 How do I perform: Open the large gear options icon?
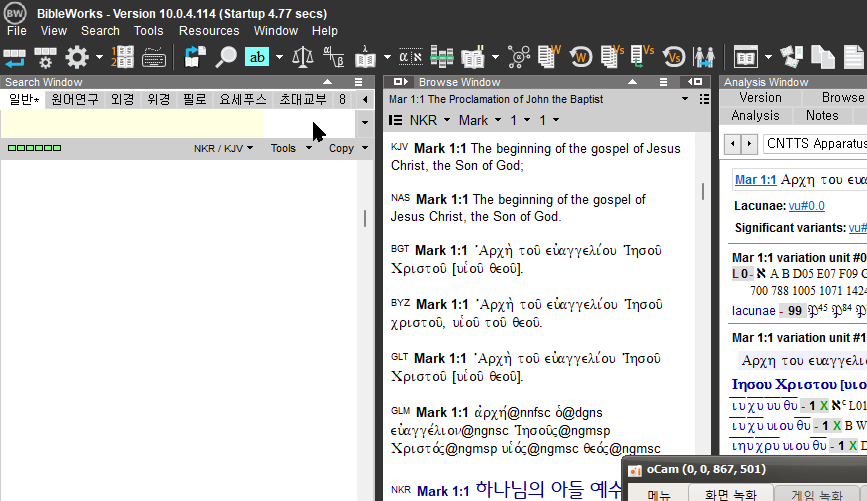[x=77, y=57]
